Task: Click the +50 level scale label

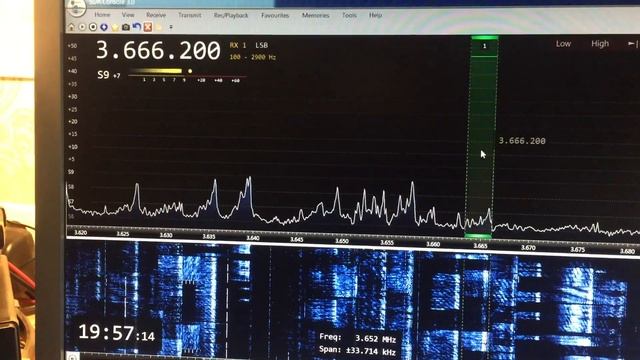Action: [72, 46]
